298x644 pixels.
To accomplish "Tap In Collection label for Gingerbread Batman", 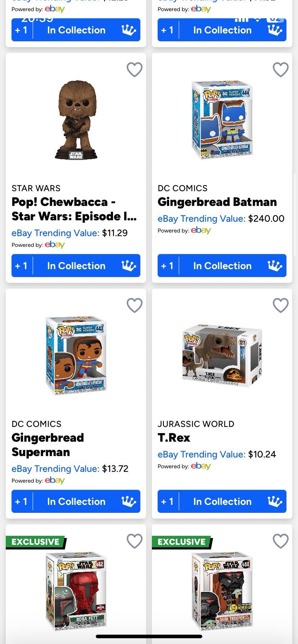I will point(222,266).
